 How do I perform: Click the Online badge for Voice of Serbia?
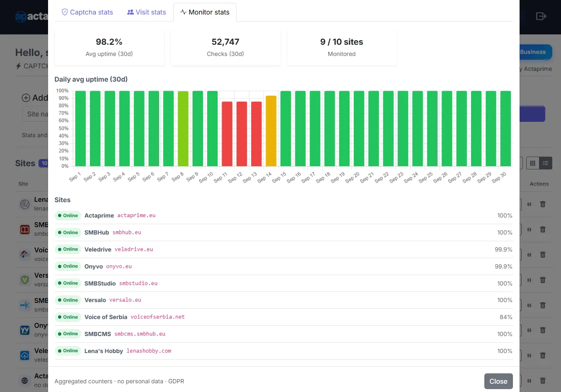pos(68,317)
